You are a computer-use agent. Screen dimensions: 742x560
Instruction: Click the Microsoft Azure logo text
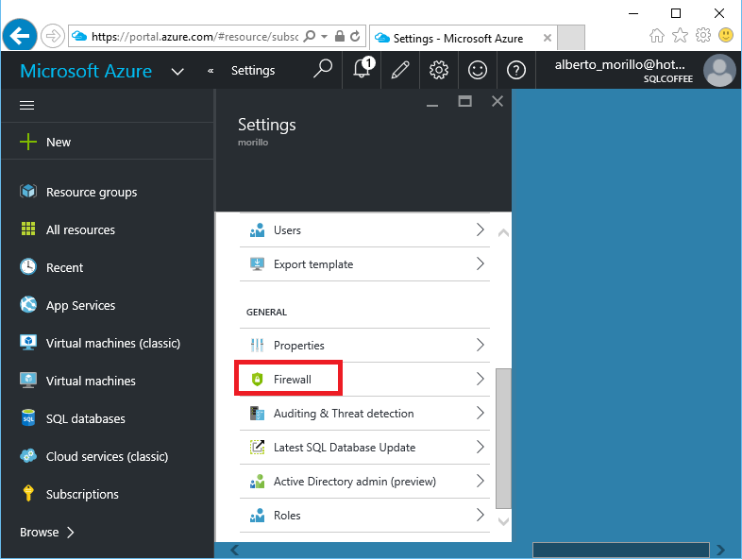point(86,71)
